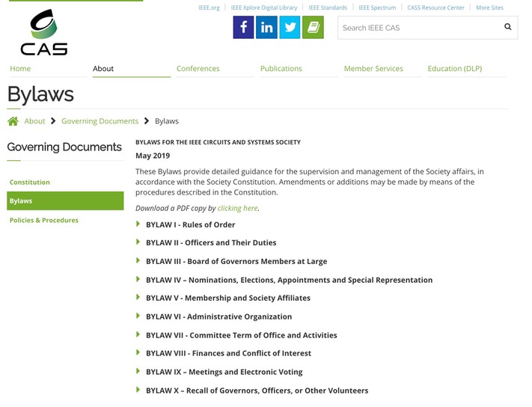Open the Conferences menu

pyautogui.click(x=198, y=69)
